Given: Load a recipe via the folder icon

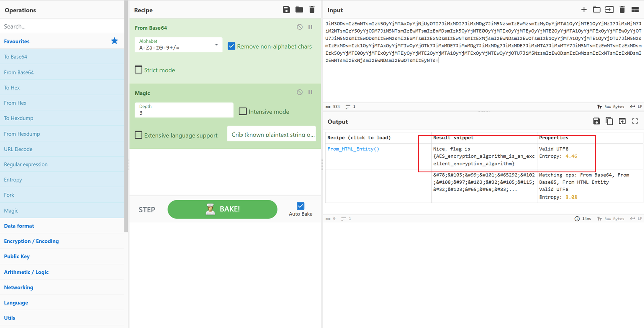Looking at the screenshot, I should pos(299,10).
